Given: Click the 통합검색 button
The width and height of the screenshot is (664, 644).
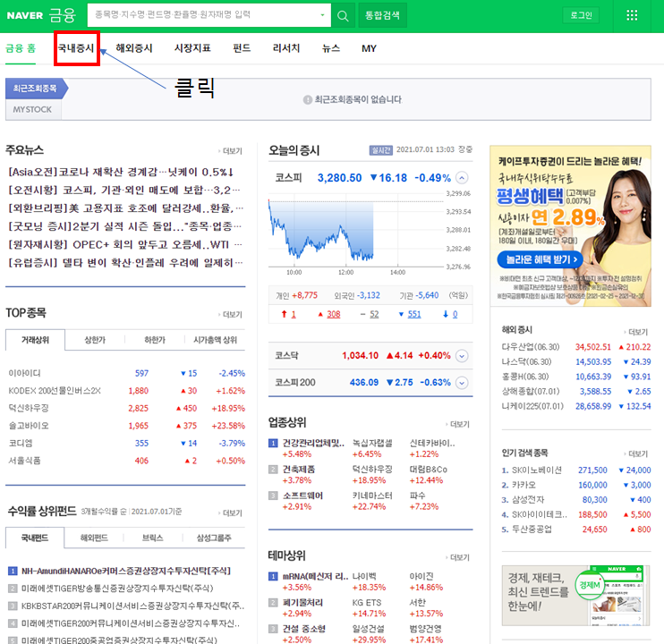Looking at the screenshot, I should (x=382, y=16).
